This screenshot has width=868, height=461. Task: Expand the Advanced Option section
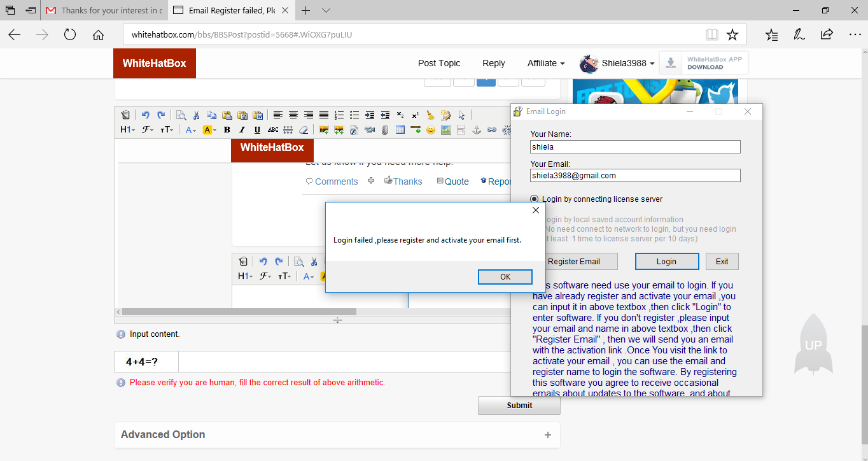click(x=337, y=435)
